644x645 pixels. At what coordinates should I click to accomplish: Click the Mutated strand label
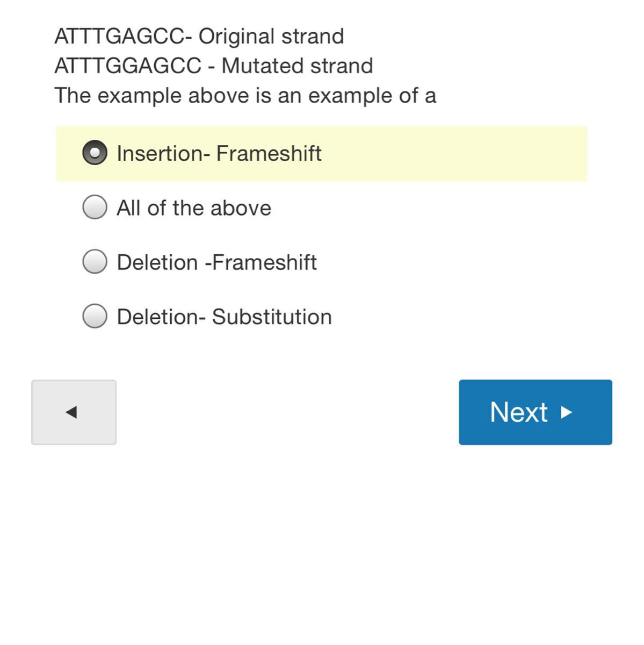tap(297, 66)
